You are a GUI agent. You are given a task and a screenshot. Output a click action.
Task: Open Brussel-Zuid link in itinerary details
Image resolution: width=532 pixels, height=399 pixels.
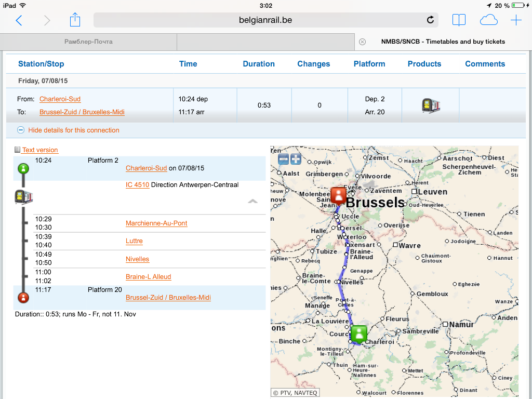(x=168, y=298)
